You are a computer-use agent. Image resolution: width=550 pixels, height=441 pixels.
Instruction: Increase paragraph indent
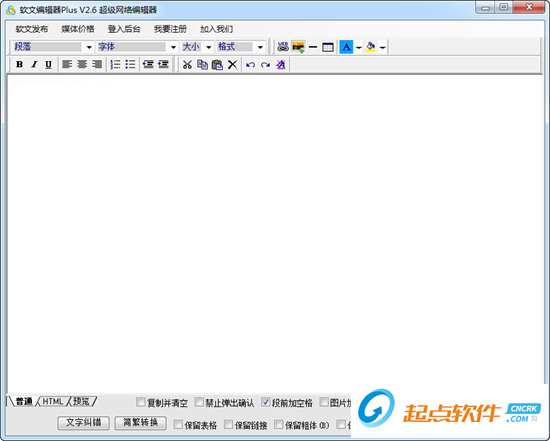point(163,65)
